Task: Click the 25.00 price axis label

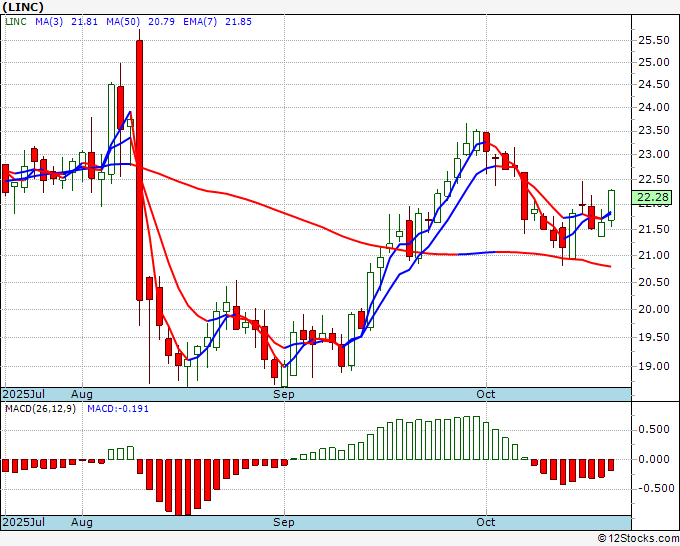Action: tap(654, 62)
